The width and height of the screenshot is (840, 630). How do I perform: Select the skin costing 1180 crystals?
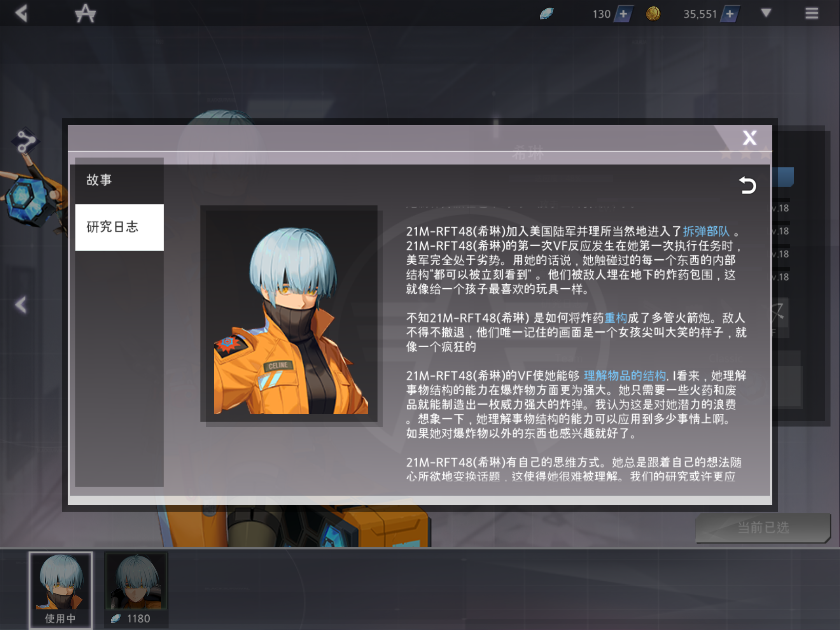pyautogui.click(x=136, y=590)
